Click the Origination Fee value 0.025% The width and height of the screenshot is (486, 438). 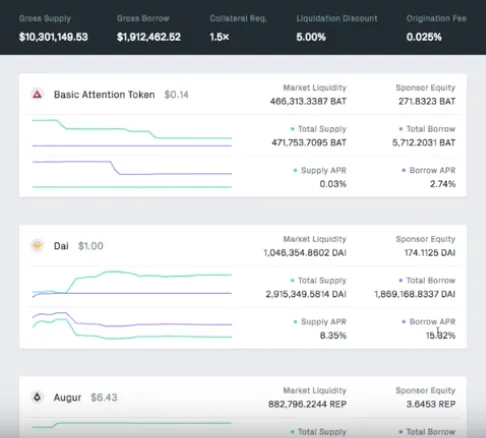[424, 37]
